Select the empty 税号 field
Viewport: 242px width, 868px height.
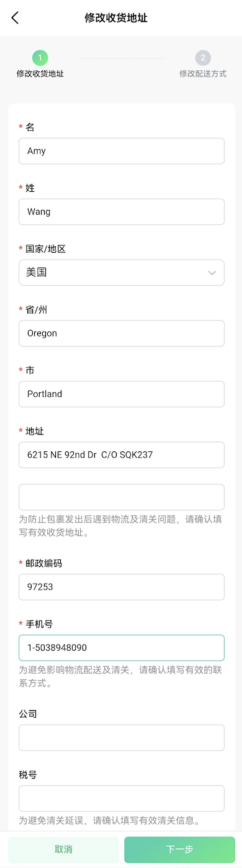pos(122,798)
